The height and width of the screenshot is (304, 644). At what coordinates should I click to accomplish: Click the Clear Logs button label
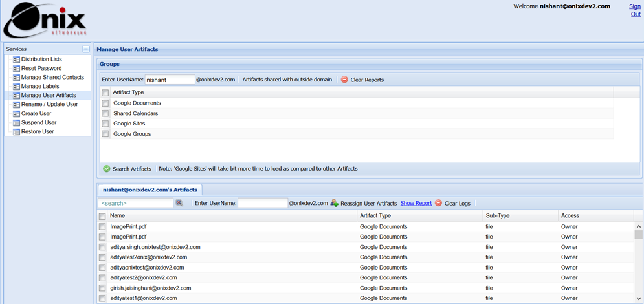[x=458, y=203]
